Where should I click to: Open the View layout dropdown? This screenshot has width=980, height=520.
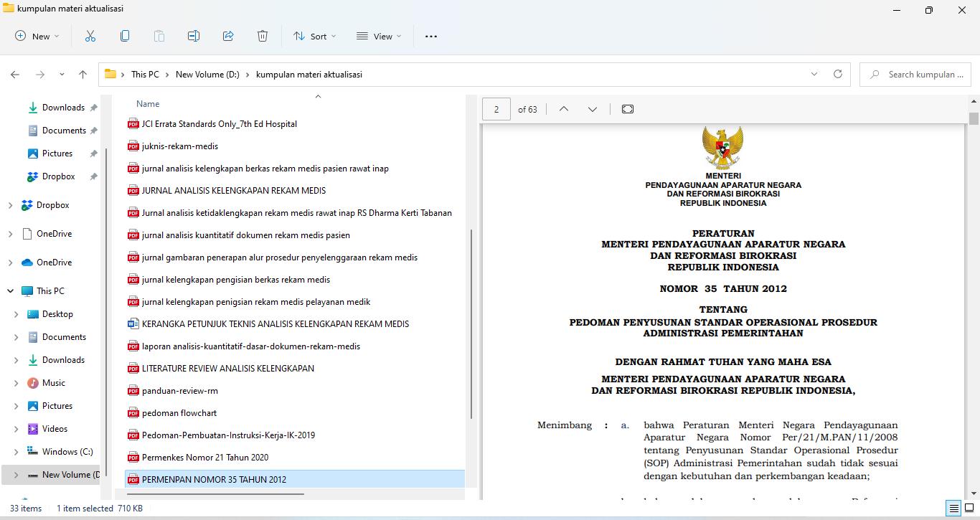(379, 37)
